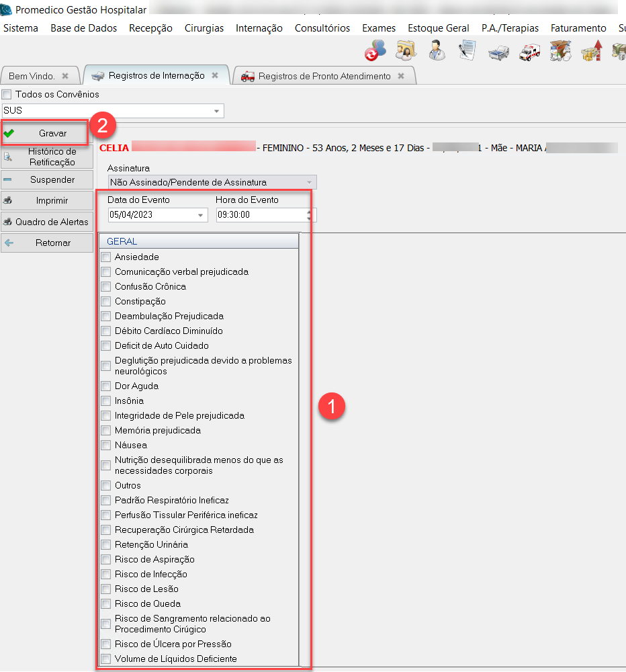The height and width of the screenshot is (672, 626).
Task: Click the Gravar button
Action: coord(45,134)
